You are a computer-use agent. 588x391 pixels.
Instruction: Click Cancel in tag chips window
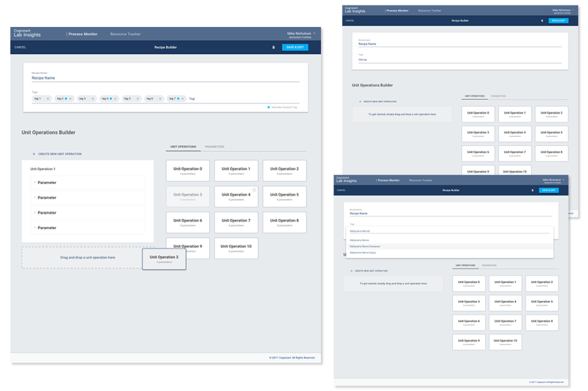tap(20, 47)
